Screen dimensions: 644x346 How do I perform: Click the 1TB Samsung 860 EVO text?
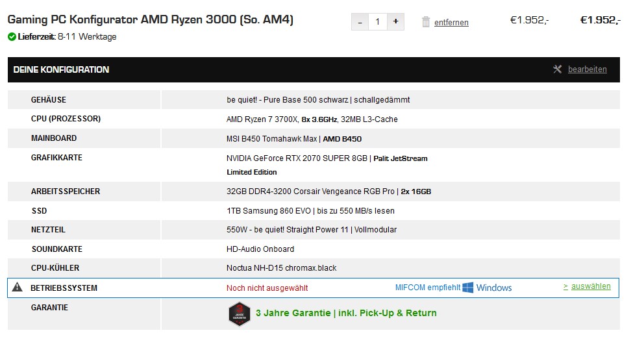(x=310, y=211)
